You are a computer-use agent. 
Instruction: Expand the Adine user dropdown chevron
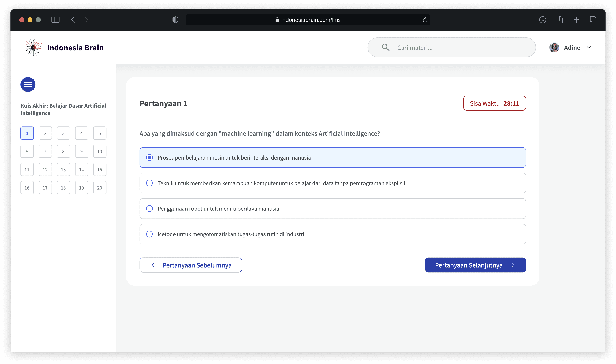click(588, 47)
